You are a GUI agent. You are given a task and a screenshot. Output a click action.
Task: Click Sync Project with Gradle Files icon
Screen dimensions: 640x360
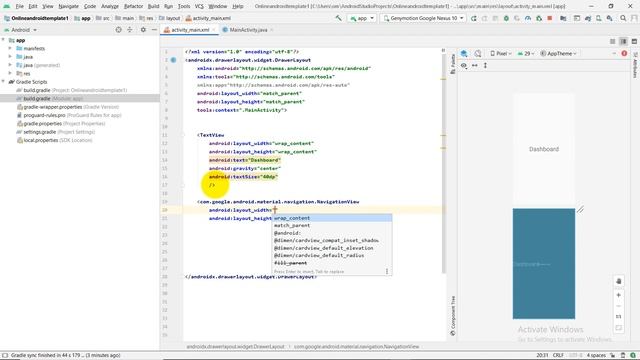point(588,18)
